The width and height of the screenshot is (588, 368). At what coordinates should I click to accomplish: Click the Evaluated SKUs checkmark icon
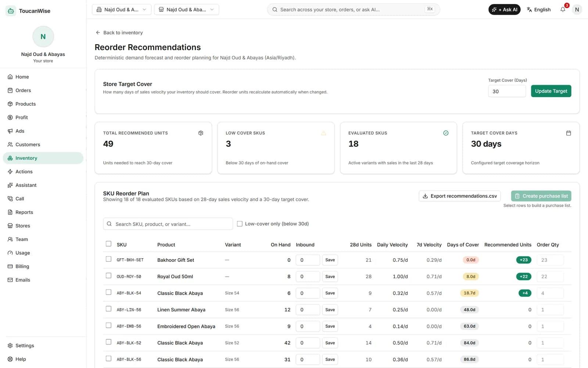(446, 133)
